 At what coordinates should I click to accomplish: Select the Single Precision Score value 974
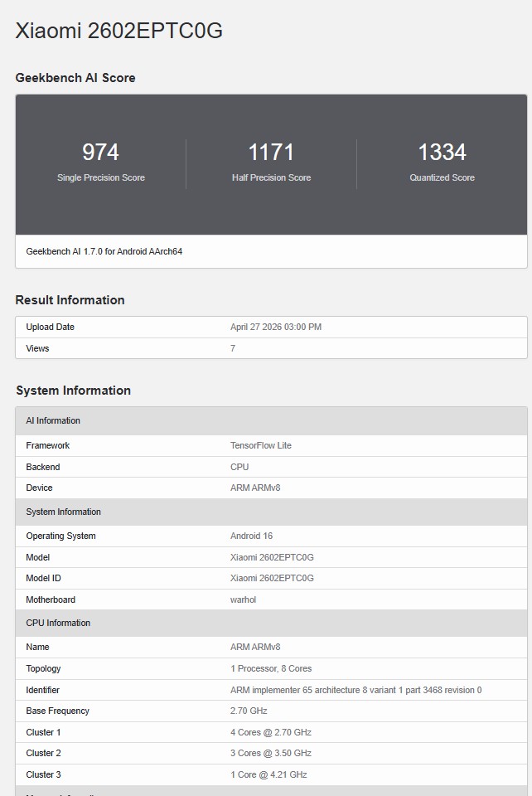click(x=100, y=153)
